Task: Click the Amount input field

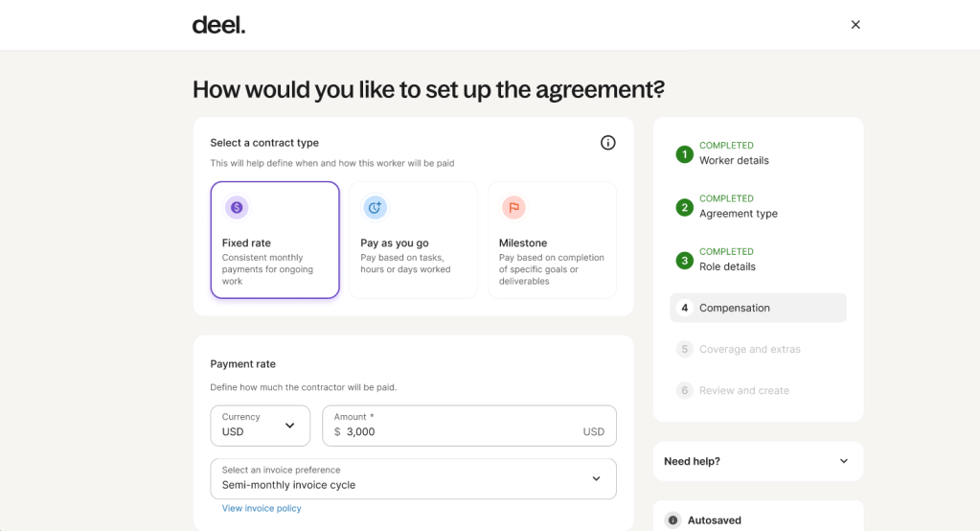Action: (460, 431)
